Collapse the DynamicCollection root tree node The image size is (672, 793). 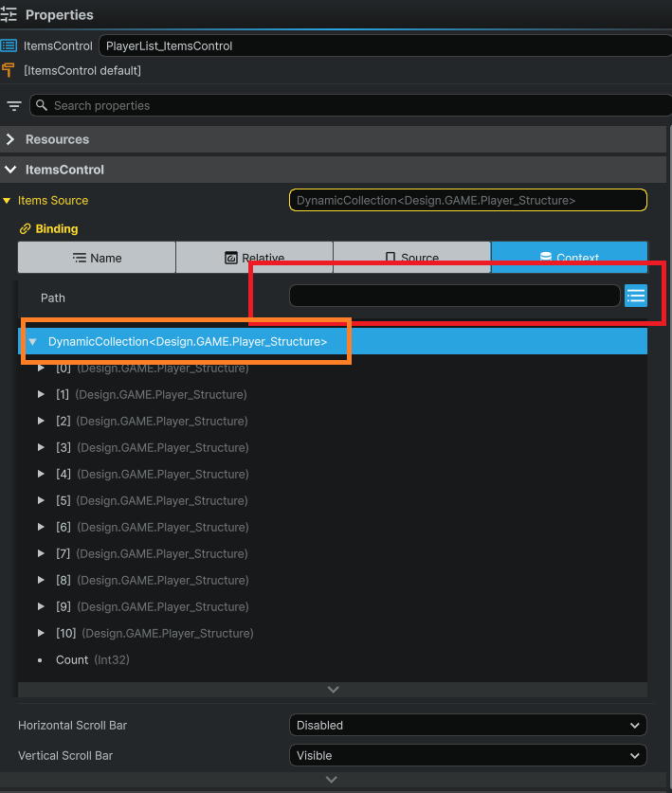pos(33,342)
